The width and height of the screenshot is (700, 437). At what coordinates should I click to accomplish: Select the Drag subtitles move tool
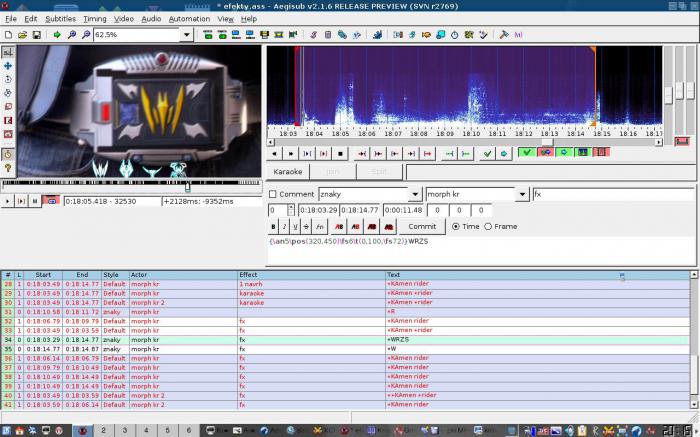click(8, 66)
